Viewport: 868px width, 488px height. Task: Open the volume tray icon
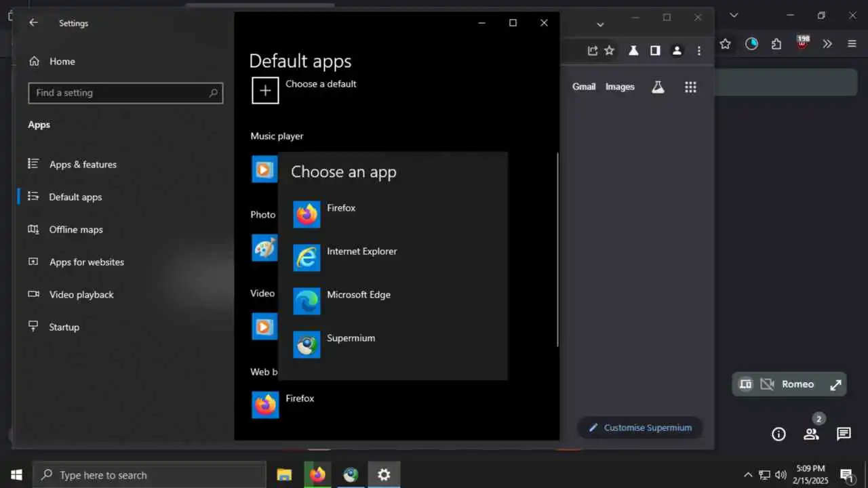781,475
